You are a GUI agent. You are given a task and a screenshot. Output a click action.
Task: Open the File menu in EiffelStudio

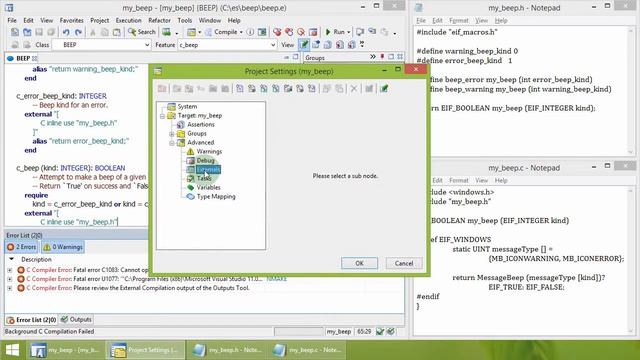click(12, 20)
